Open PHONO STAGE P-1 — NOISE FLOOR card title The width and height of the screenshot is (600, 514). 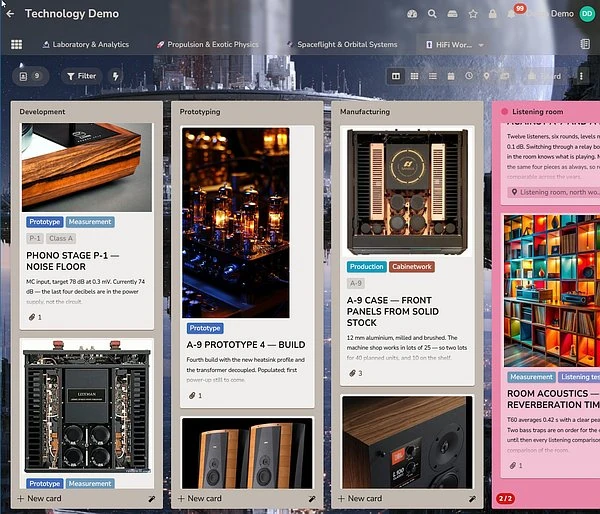tap(73, 261)
